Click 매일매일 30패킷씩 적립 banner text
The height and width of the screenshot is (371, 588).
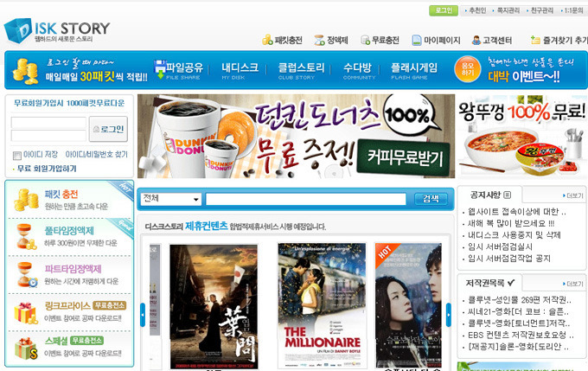pyautogui.click(x=96, y=77)
